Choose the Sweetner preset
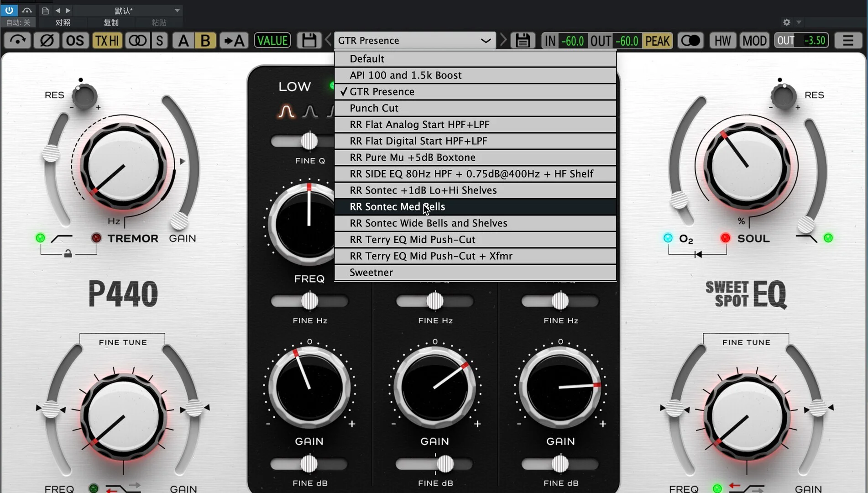 (475, 273)
